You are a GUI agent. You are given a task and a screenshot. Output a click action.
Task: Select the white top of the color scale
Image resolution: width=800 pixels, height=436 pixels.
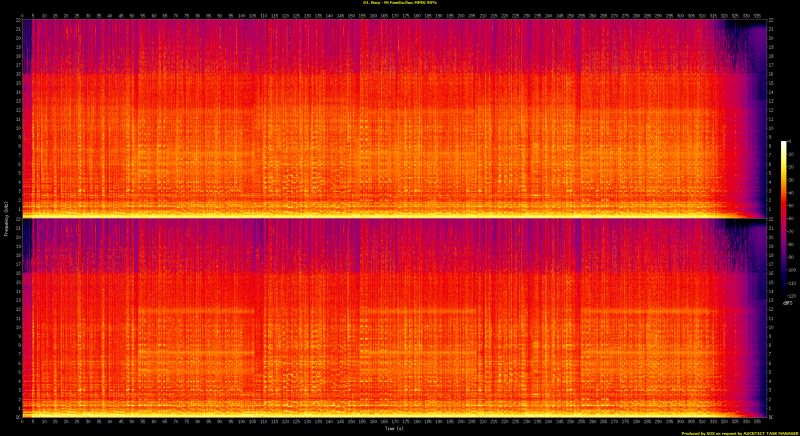coord(784,144)
